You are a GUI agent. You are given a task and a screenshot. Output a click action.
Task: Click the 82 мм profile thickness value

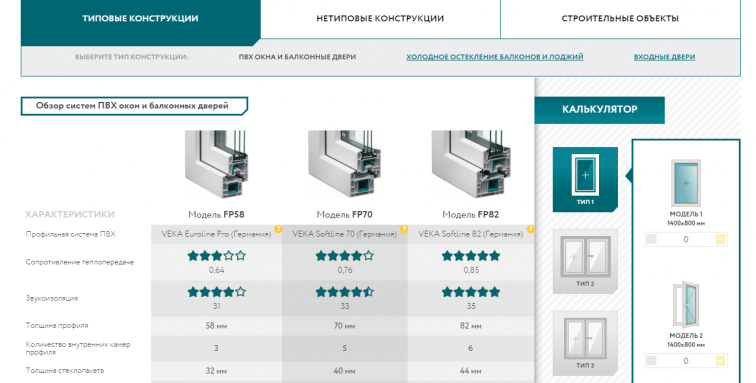click(471, 326)
